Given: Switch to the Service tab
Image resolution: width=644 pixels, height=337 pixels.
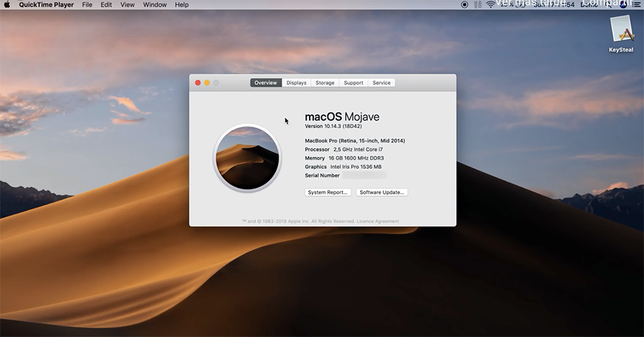Looking at the screenshot, I should pos(382,83).
